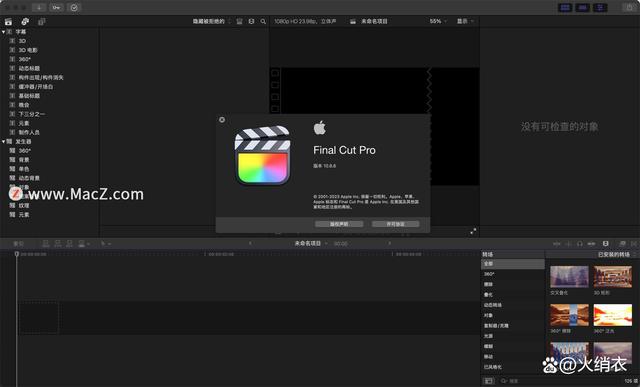This screenshot has width=640, height=387.
Task: Click the clapperboard icon beside 未命名项目 in viewer
Action: coord(353,21)
